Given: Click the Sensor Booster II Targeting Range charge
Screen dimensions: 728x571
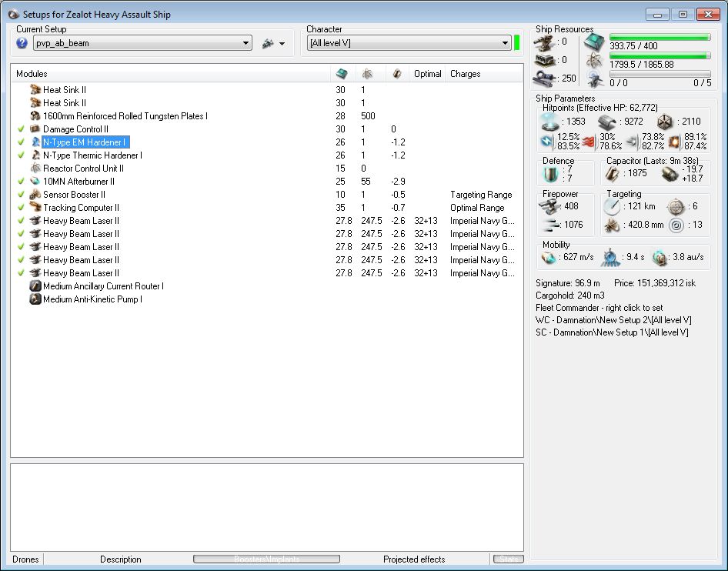Looking at the screenshot, I should 481,195.
